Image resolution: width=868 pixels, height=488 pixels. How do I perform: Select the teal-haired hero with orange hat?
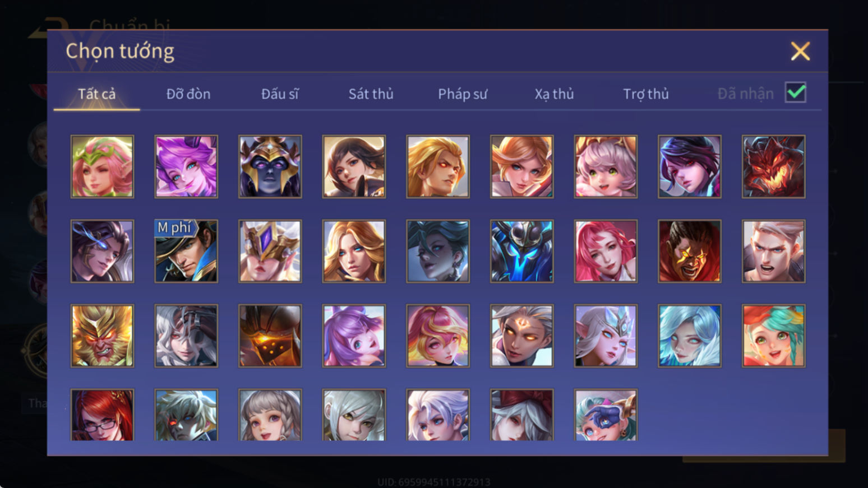click(773, 336)
